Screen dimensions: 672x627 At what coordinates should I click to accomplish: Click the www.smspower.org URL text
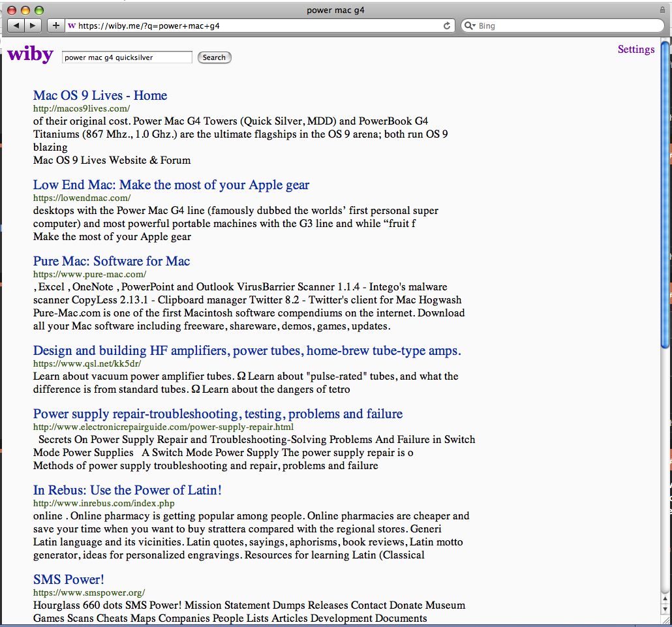(x=89, y=592)
